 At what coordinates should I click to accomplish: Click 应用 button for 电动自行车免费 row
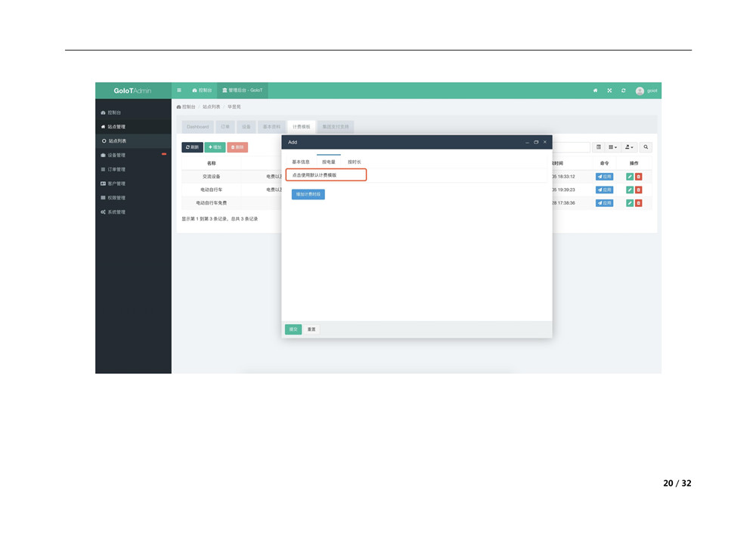[x=604, y=203]
